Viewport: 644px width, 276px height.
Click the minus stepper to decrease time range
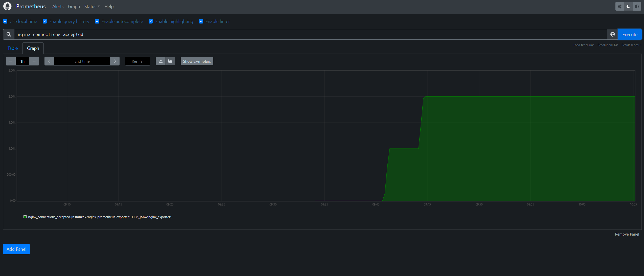tap(11, 61)
